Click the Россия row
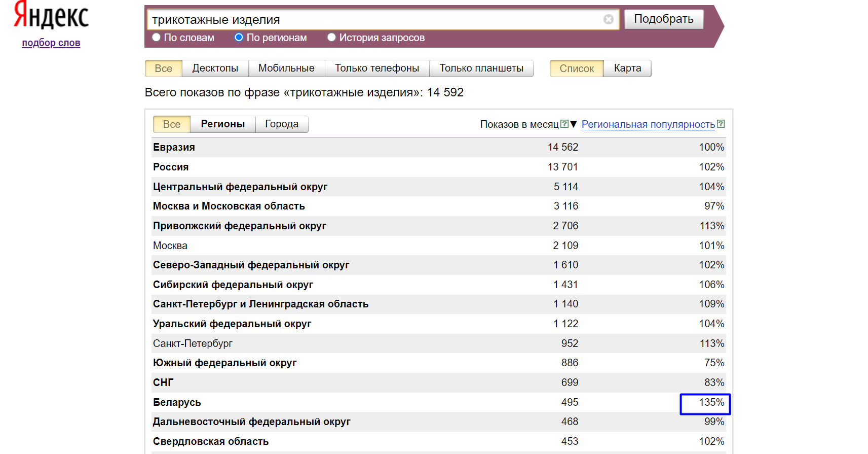Screen dimensions: 868x454 click(439, 167)
